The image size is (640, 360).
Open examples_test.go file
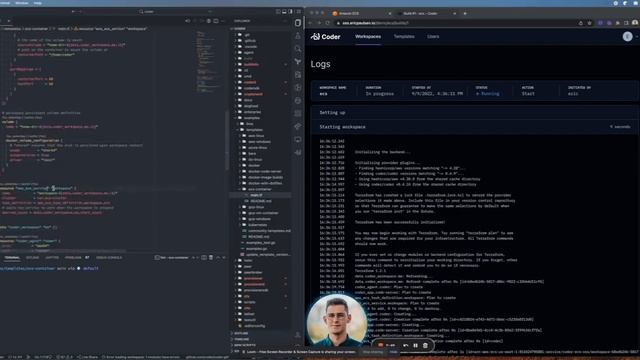click(261, 243)
